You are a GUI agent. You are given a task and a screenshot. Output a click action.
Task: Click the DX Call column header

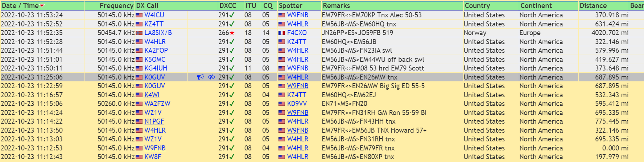click(147, 6)
